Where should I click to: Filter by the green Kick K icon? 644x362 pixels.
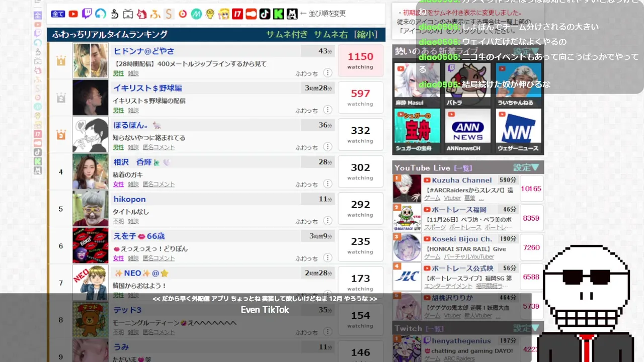click(278, 14)
